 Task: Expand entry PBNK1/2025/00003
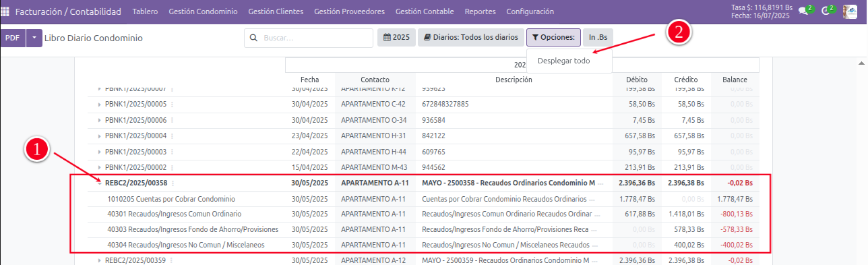click(x=100, y=152)
